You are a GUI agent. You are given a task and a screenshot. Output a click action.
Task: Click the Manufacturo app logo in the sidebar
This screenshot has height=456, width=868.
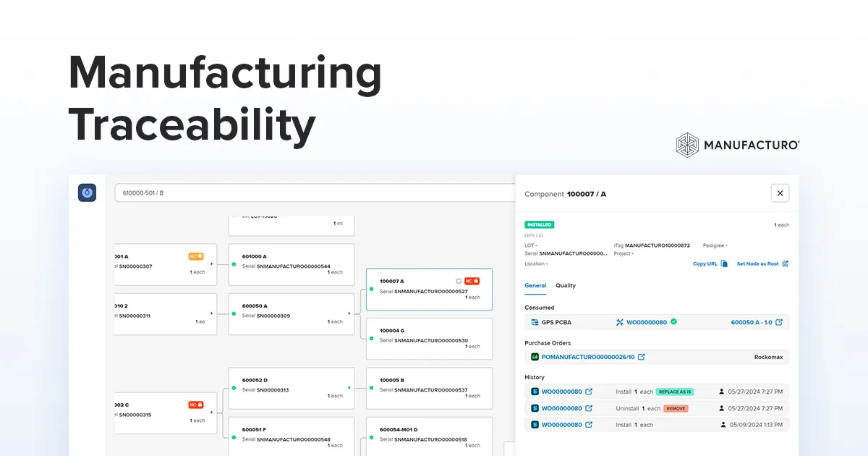point(87,192)
